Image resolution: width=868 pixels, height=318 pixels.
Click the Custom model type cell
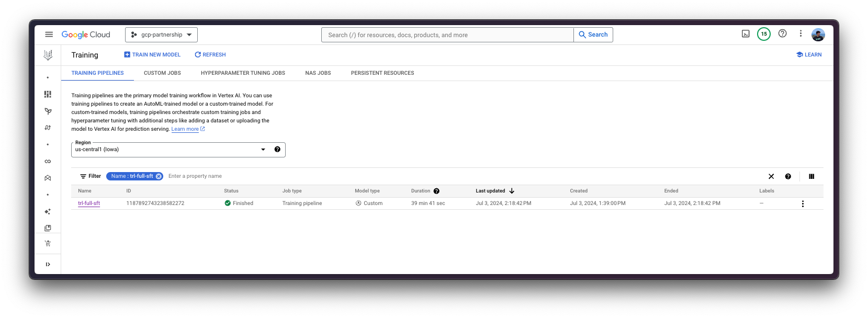(x=369, y=203)
